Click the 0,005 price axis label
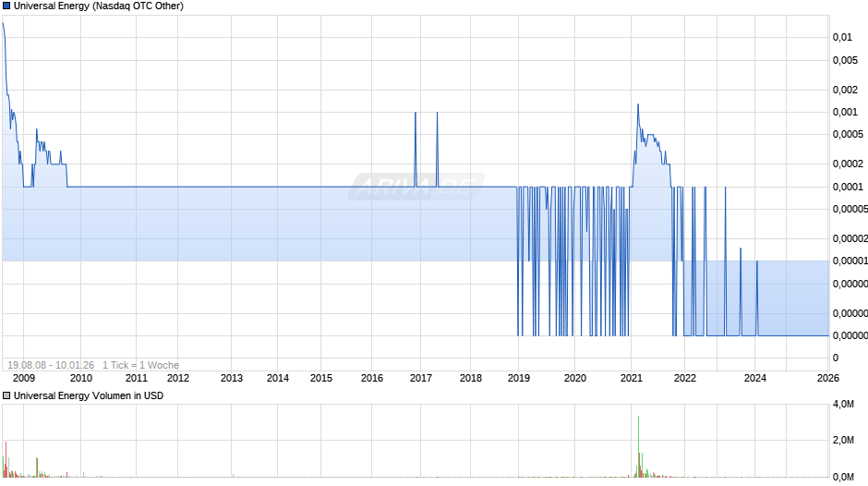This screenshot has width=868, height=486. pos(845,60)
